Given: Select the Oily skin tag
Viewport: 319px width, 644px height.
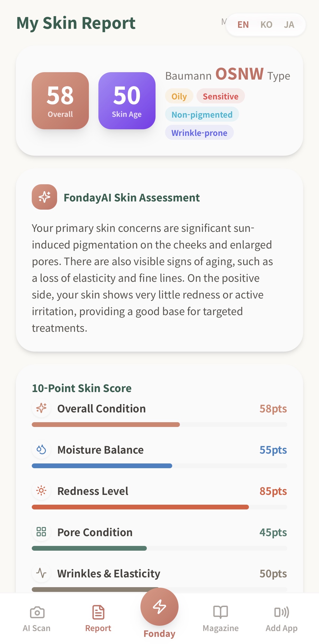Looking at the screenshot, I should pos(179,96).
